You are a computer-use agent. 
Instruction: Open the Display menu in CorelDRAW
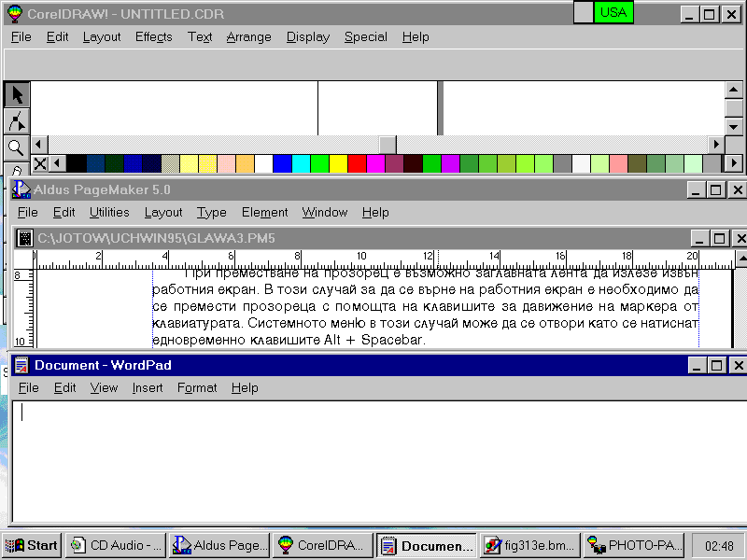tap(308, 37)
